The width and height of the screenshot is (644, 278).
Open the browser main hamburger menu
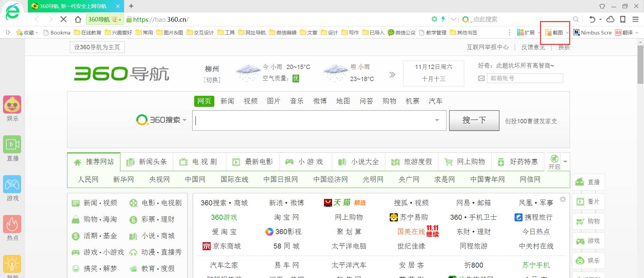tap(635, 19)
